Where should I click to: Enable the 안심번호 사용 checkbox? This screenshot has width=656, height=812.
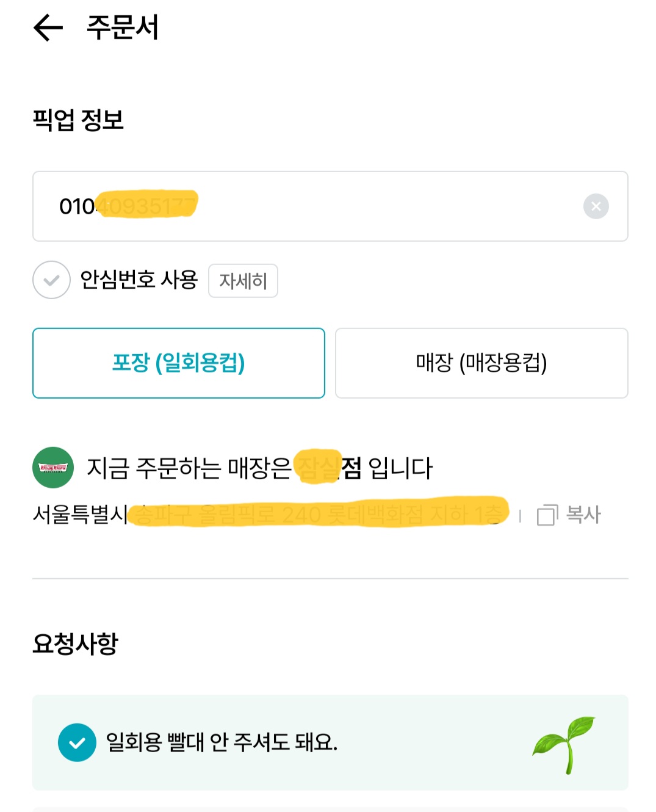(x=52, y=280)
